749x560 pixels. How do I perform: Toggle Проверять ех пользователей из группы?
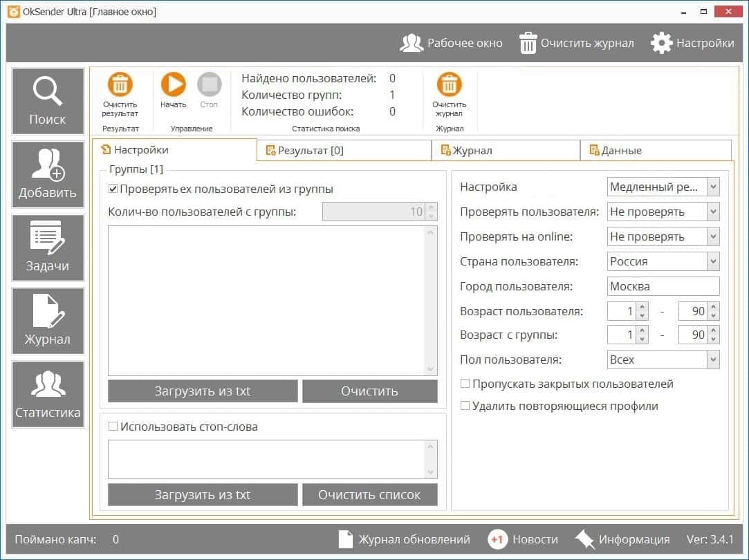[x=113, y=189]
